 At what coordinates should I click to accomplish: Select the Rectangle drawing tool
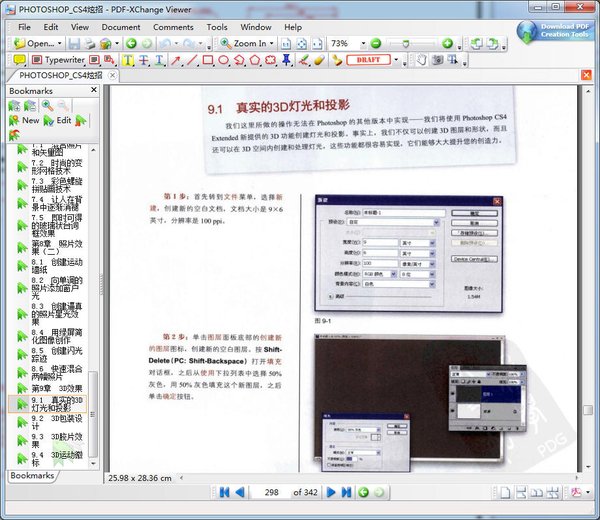pos(208,60)
